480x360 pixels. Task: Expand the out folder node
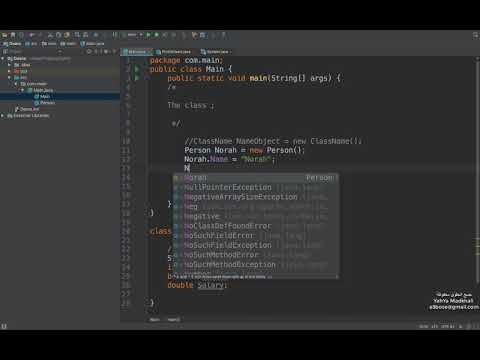9,71
